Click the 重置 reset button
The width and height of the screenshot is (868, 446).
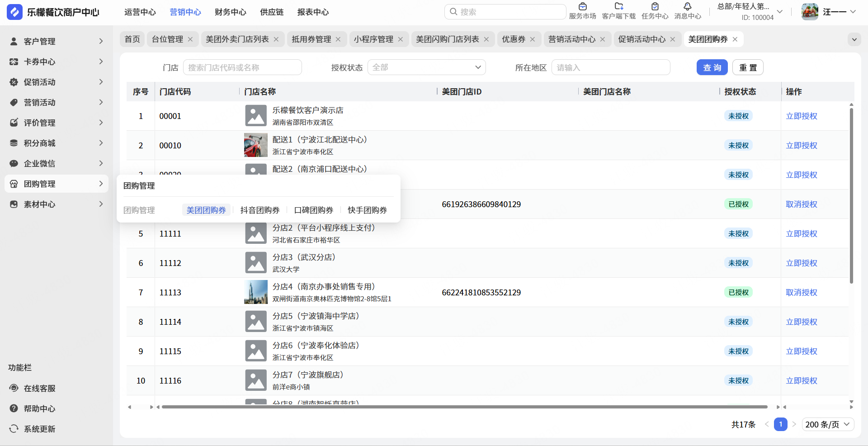(x=748, y=67)
